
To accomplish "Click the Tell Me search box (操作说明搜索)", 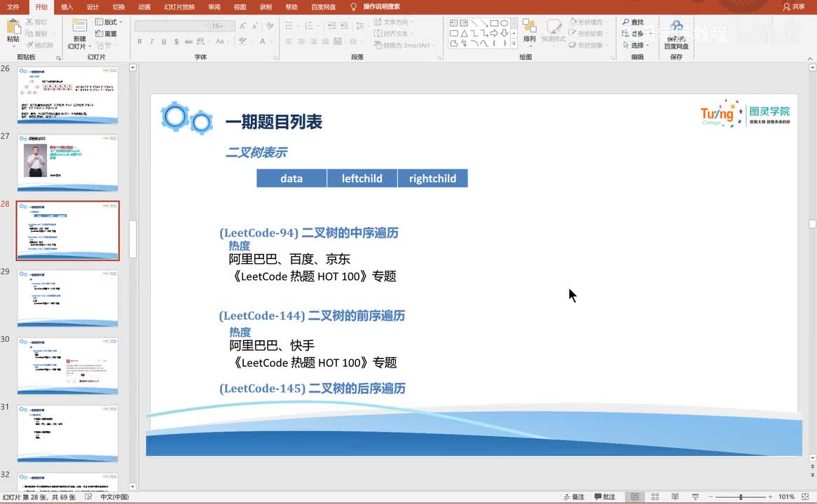I will click(x=381, y=7).
